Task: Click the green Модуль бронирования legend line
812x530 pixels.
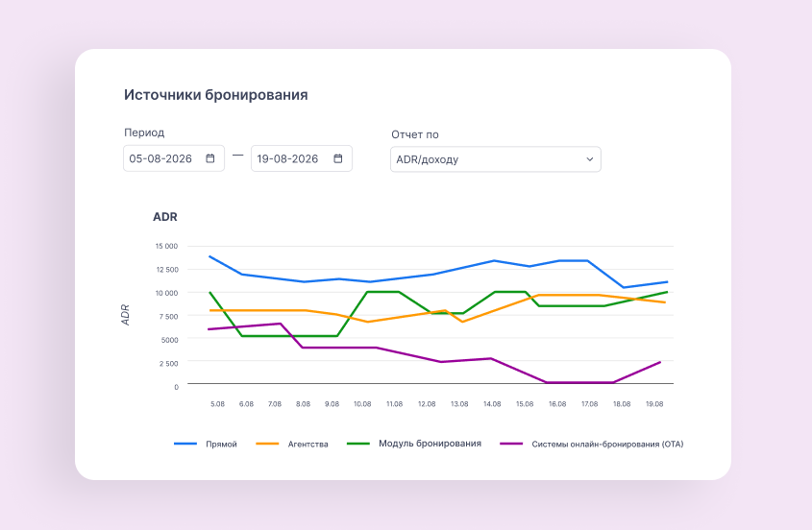Action: [358, 444]
